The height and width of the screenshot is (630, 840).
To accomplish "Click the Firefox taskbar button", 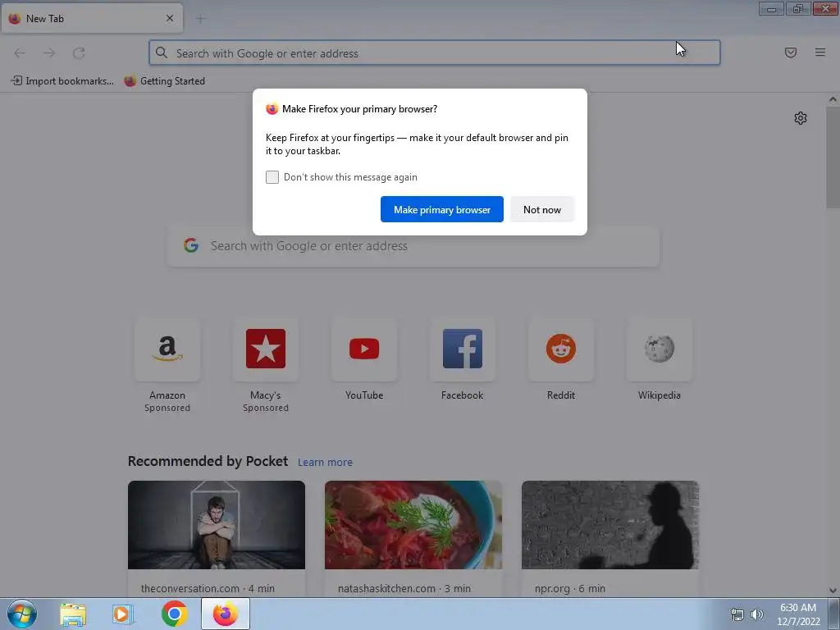I will click(226, 614).
